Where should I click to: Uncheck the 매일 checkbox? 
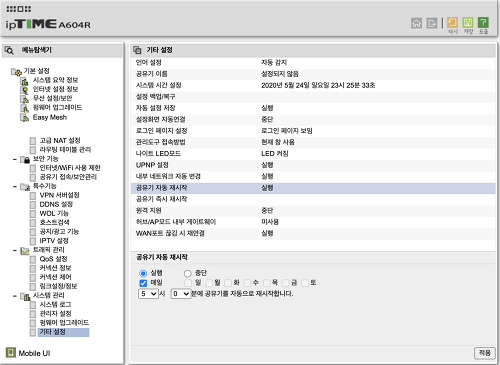coord(143,283)
